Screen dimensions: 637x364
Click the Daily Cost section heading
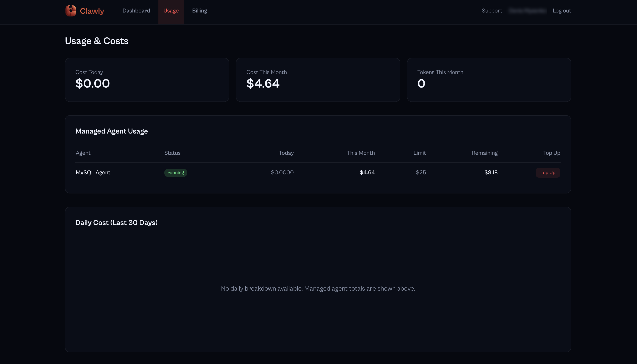click(116, 223)
